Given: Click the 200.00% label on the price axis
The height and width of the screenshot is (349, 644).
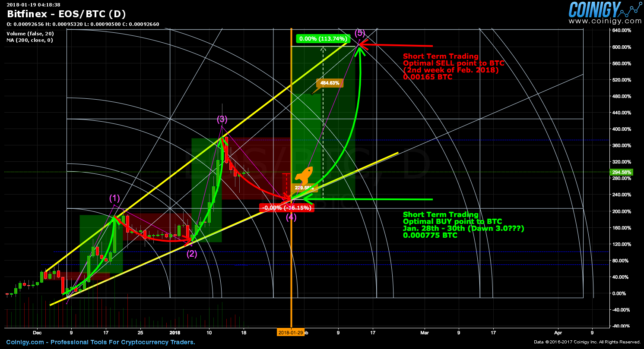Looking at the screenshot, I should pyautogui.click(x=622, y=211).
